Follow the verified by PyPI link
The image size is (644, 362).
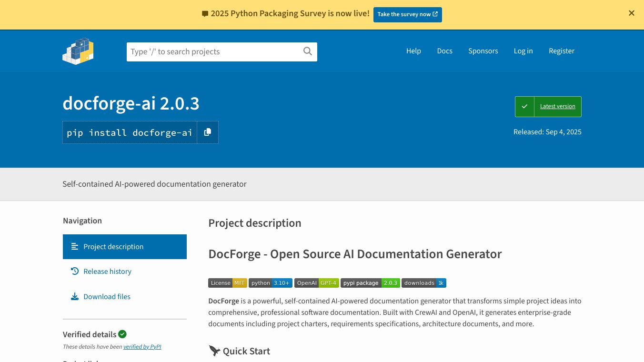click(142, 347)
